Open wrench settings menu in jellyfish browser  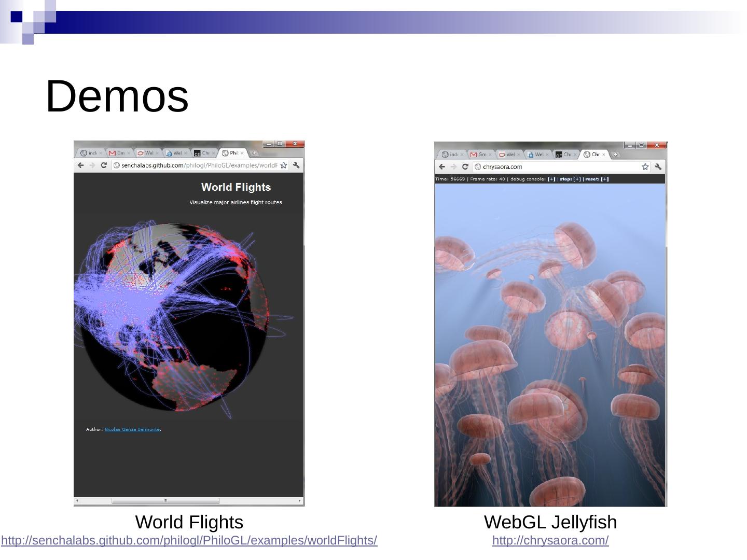coord(658,166)
